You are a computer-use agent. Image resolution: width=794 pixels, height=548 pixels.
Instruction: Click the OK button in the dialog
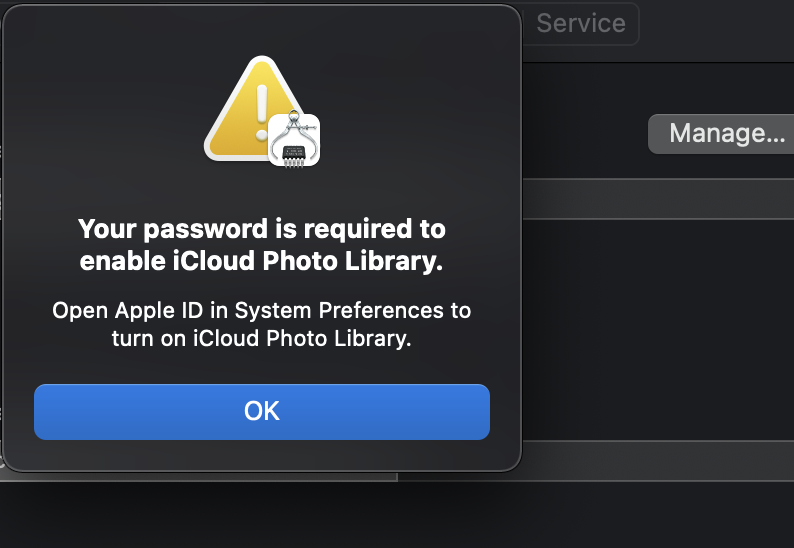(x=262, y=411)
